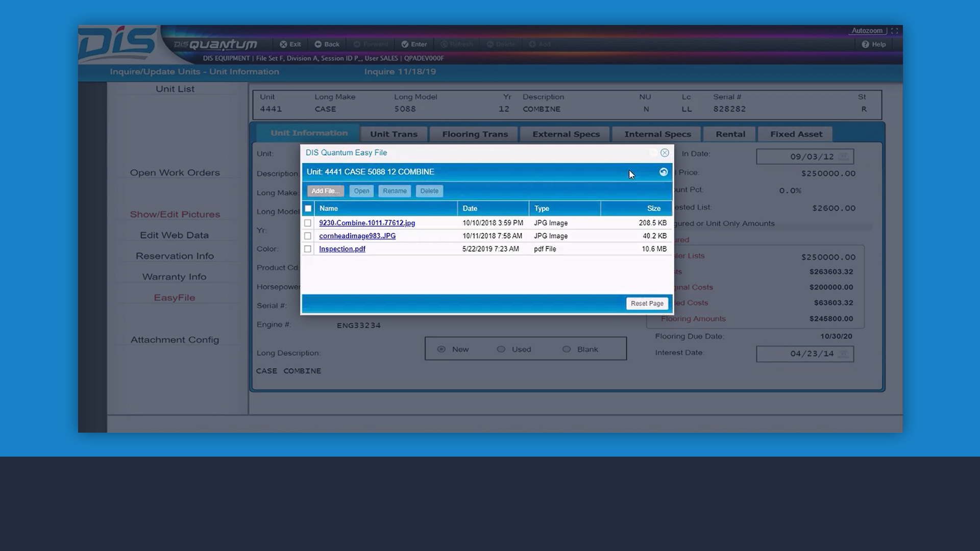
Task: Switch to the Unit Information tab
Action: click(309, 133)
